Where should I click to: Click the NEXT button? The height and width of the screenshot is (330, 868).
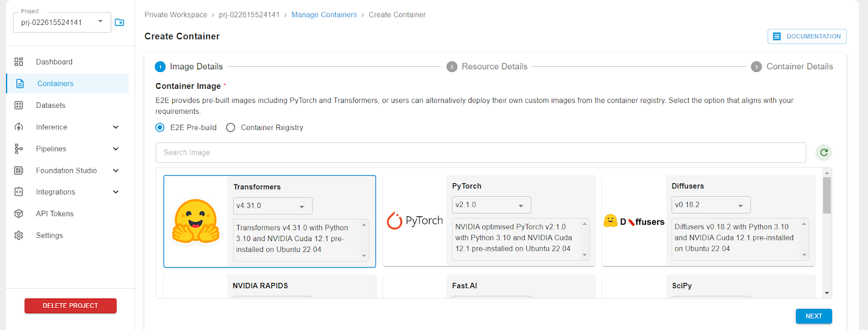coord(814,316)
